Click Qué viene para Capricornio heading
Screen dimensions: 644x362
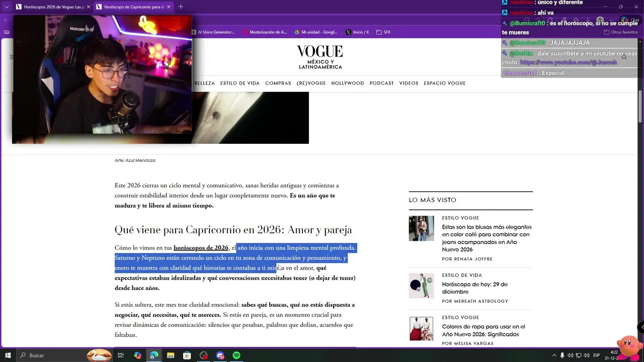[x=233, y=230]
